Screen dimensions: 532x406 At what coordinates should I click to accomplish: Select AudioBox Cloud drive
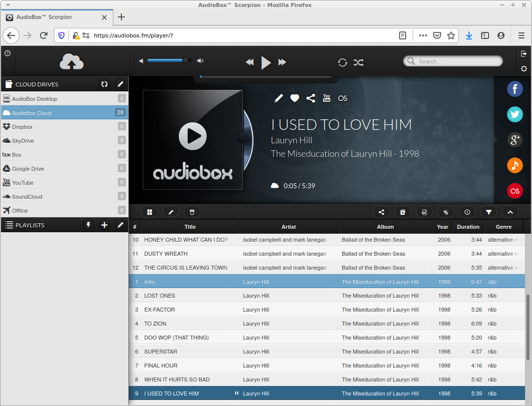pyautogui.click(x=64, y=112)
